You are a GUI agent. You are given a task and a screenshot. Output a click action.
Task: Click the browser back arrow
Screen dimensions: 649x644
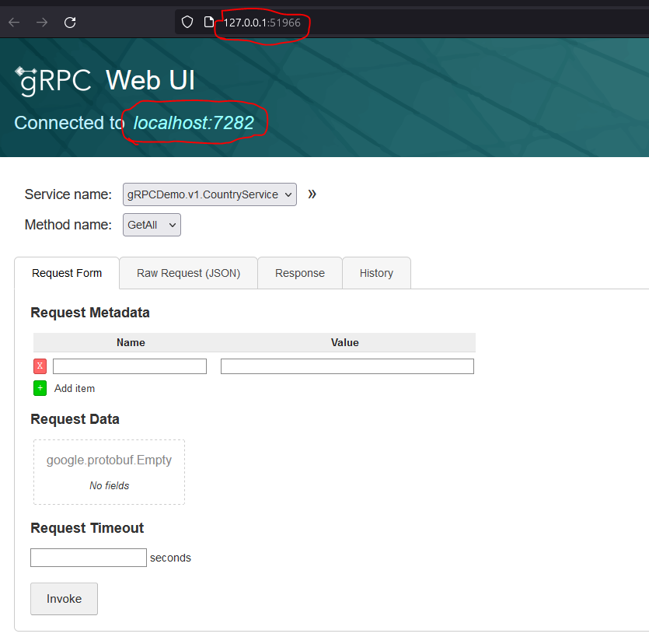(14, 23)
